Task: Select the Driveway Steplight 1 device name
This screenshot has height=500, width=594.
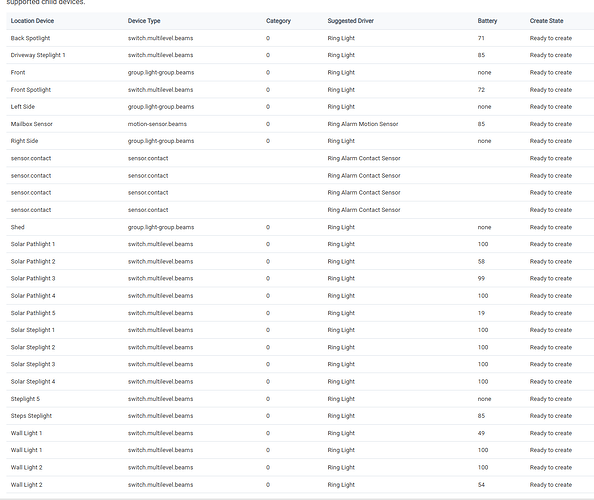Action: [38, 55]
